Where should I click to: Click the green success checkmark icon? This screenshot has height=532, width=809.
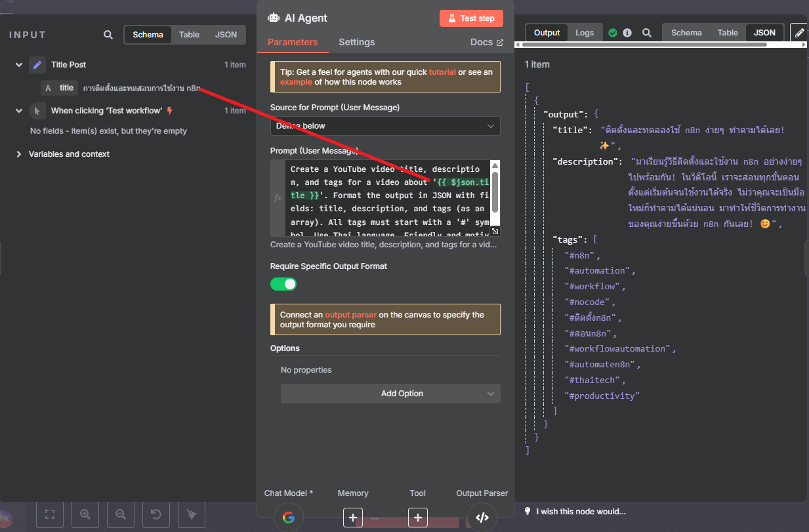[613, 33]
